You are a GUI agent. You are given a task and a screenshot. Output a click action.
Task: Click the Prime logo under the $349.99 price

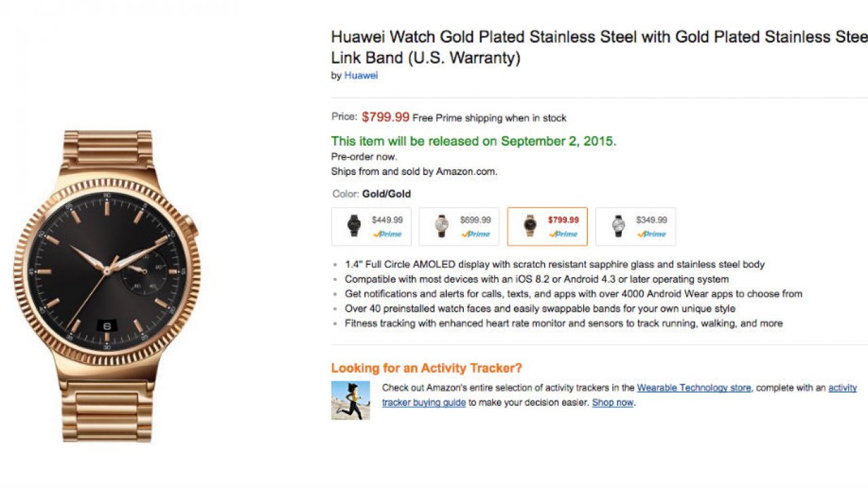tap(652, 234)
